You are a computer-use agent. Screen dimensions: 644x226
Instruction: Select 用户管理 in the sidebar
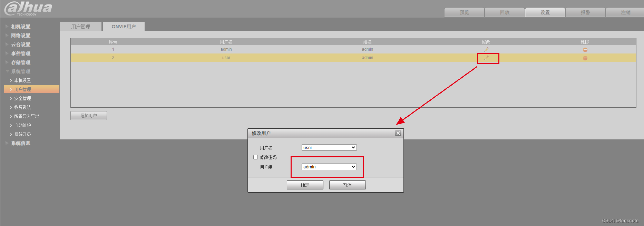click(x=32, y=89)
